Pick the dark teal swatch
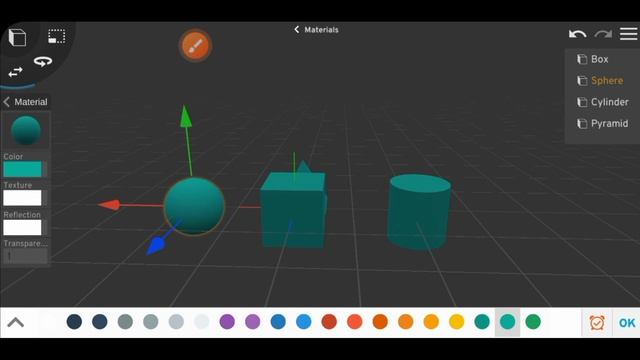This screenshot has height=360, width=640. [482, 322]
